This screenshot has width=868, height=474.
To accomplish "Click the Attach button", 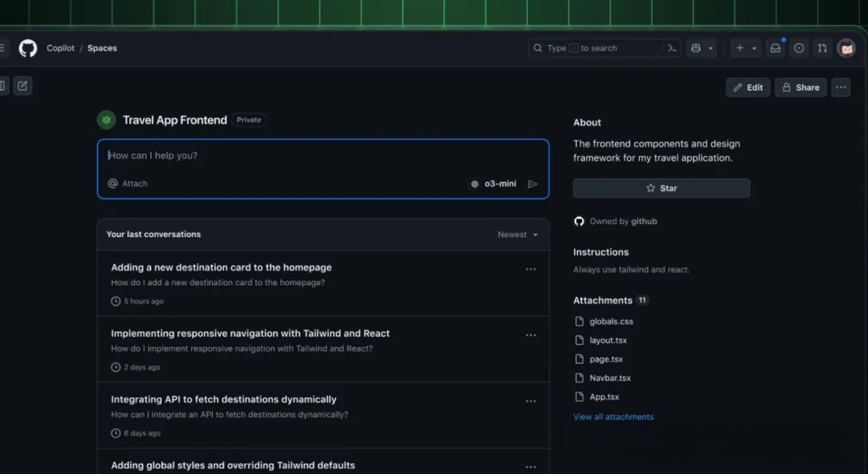I will (x=128, y=184).
